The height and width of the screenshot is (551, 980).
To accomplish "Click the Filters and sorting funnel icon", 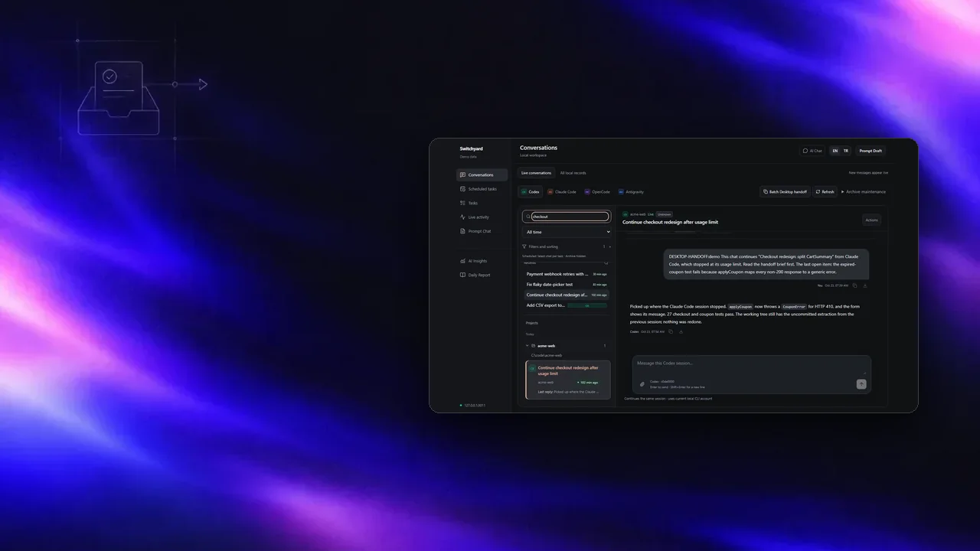I will [524, 246].
